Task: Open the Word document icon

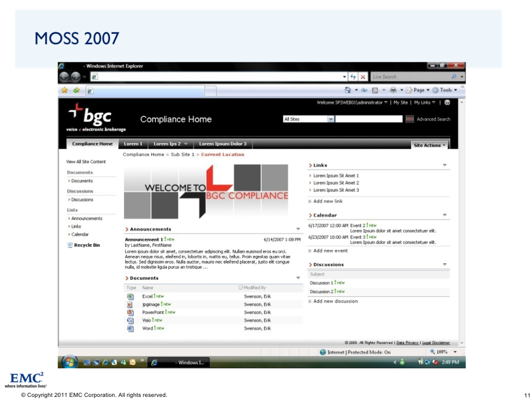Action: 130,328
